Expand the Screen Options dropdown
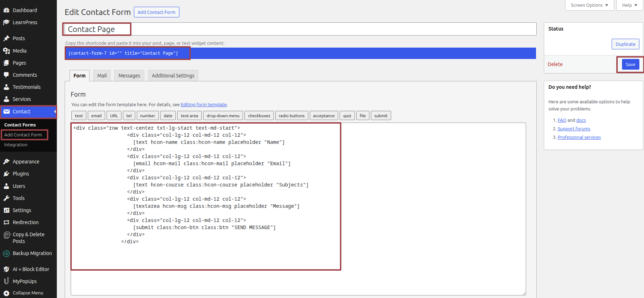This screenshot has width=644, height=298. (589, 5)
